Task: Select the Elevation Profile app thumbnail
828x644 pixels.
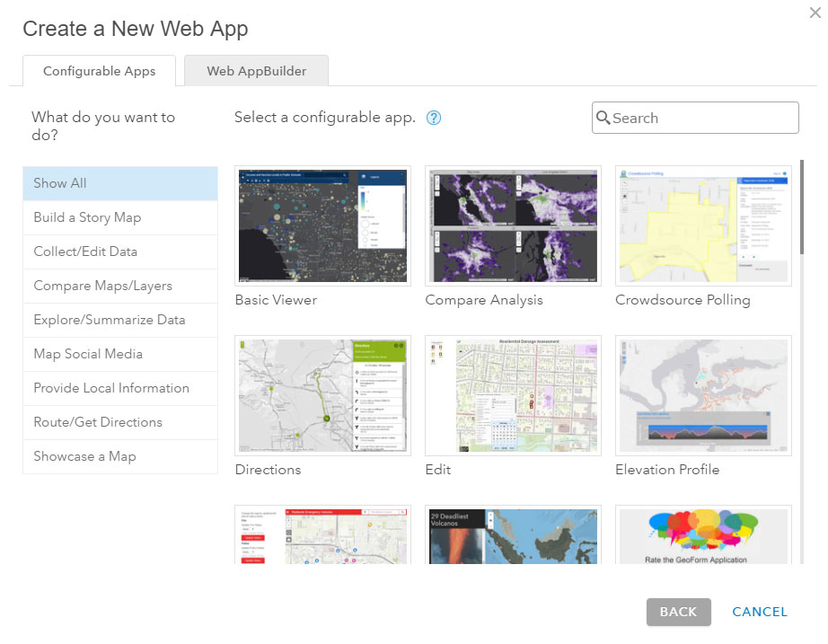Action: tap(703, 395)
